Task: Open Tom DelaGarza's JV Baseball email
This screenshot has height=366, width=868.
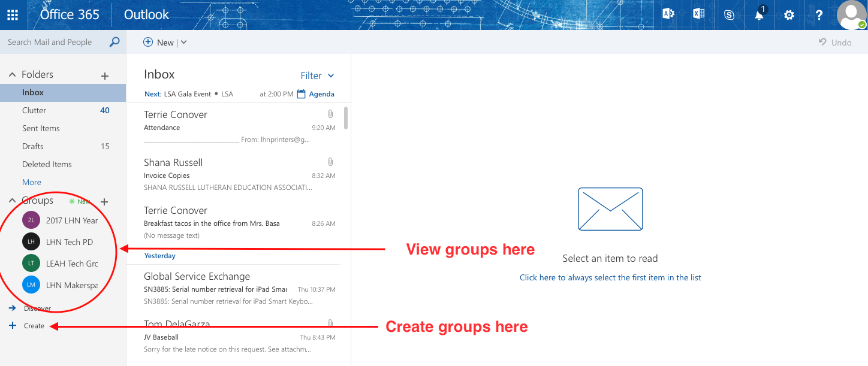Action: click(240, 336)
